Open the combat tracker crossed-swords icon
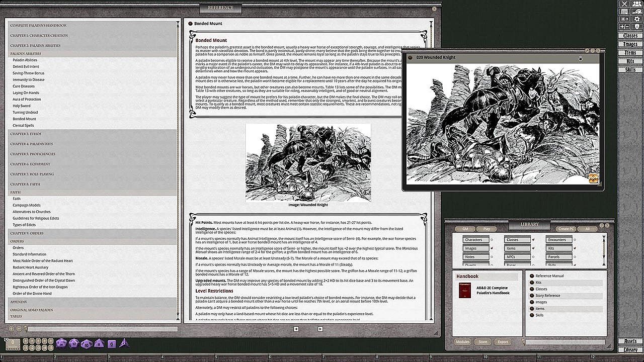 624,4
